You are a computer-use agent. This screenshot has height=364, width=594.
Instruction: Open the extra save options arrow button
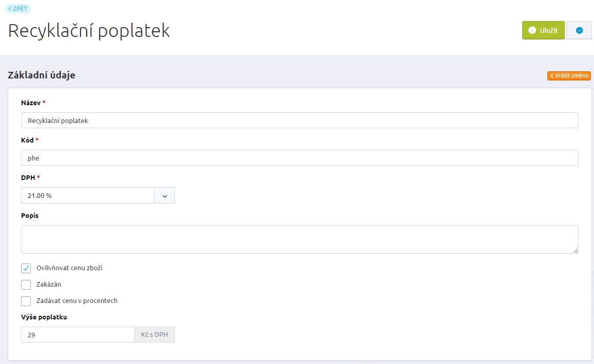579,30
